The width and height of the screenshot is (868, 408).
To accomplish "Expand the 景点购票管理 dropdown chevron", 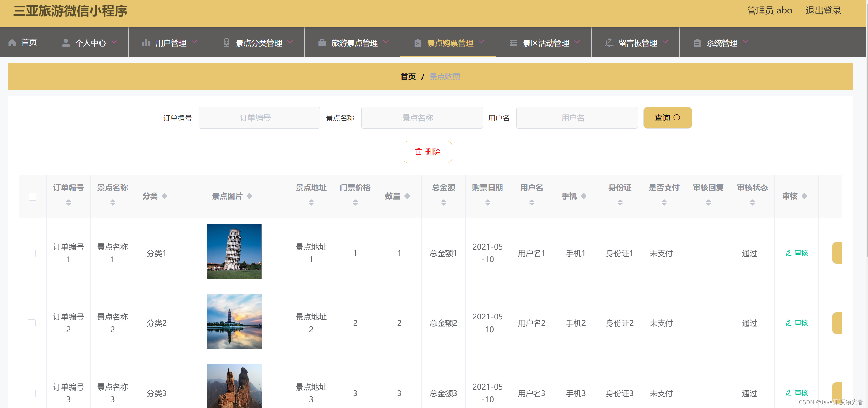I will click(482, 42).
